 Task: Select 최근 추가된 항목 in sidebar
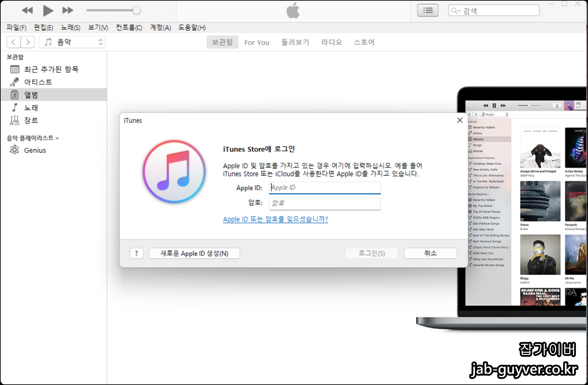click(54, 69)
